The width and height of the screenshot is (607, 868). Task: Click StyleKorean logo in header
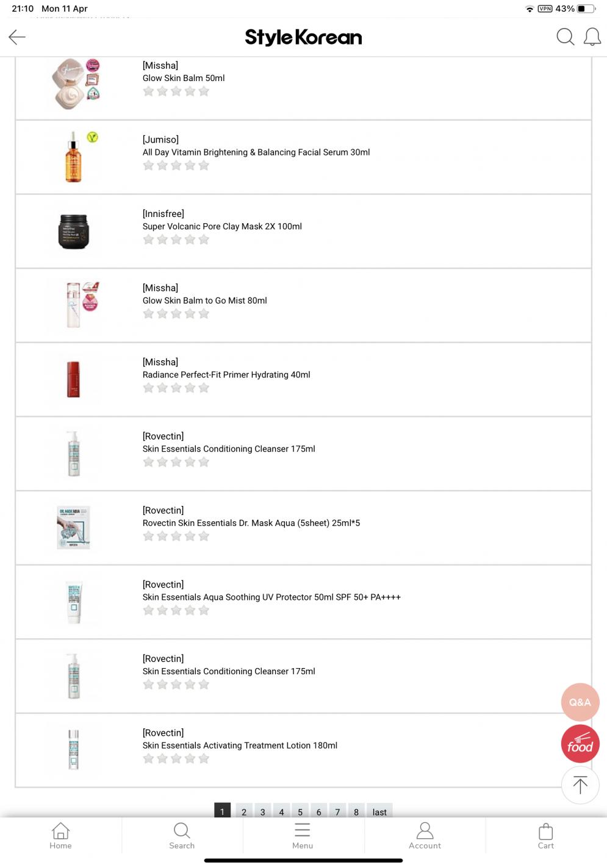coord(303,37)
